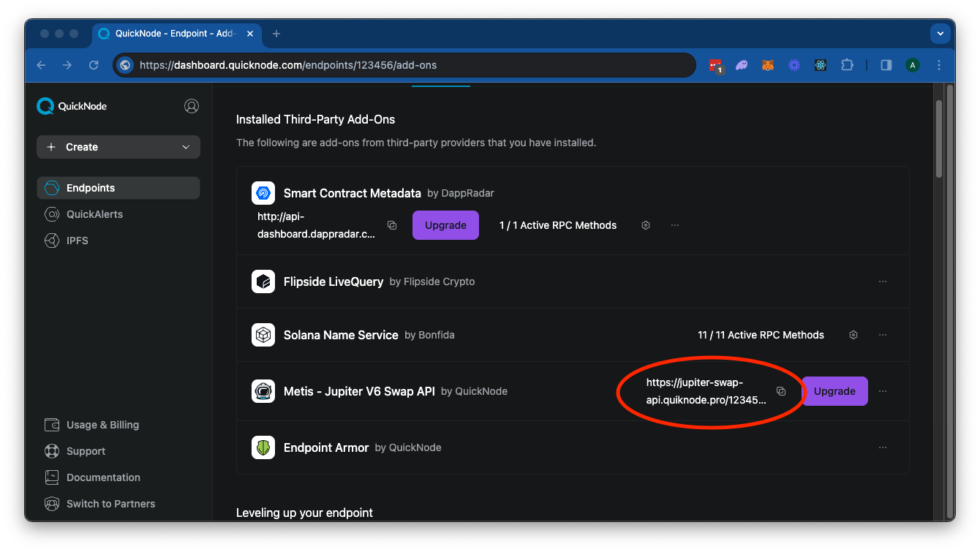Click the browser back arrow

pos(41,65)
